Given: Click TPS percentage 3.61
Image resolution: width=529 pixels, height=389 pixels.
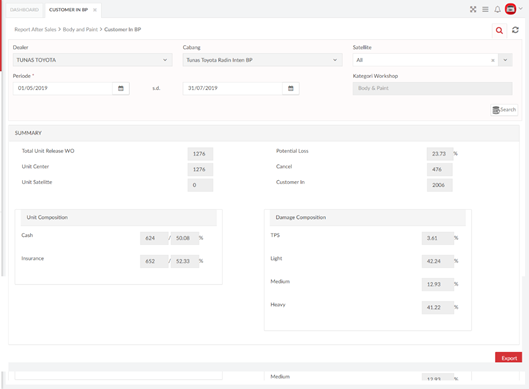Looking at the screenshot, I should pyautogui.click(x=438, y=238).
